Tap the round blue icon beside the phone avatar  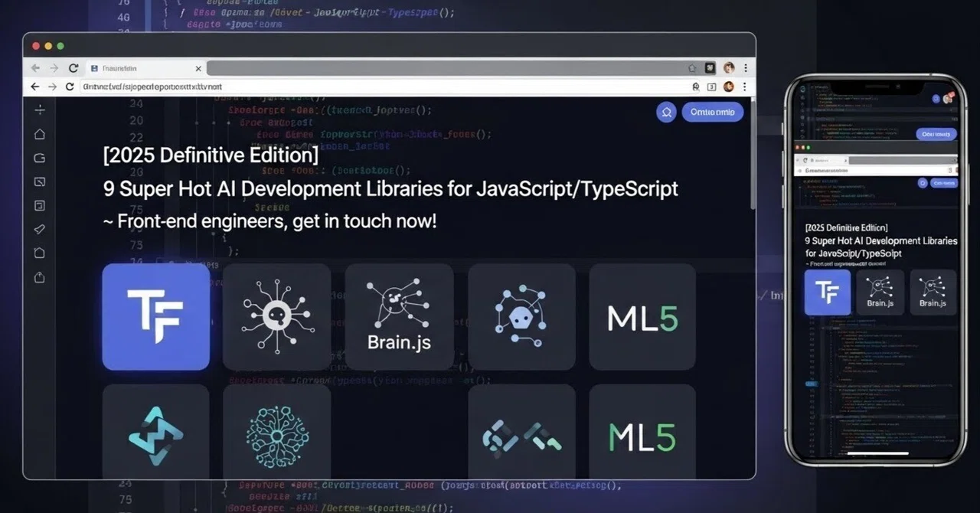[936, 99]
